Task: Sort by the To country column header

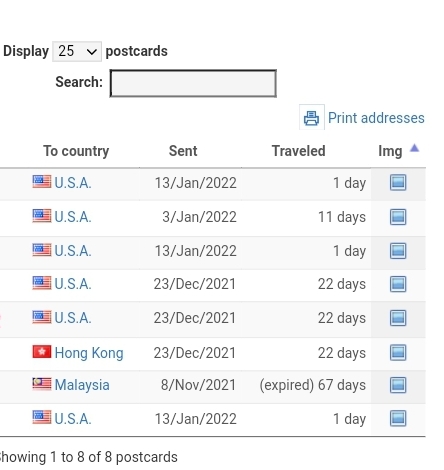Action: pyautogui.click(x=76, y=151)
